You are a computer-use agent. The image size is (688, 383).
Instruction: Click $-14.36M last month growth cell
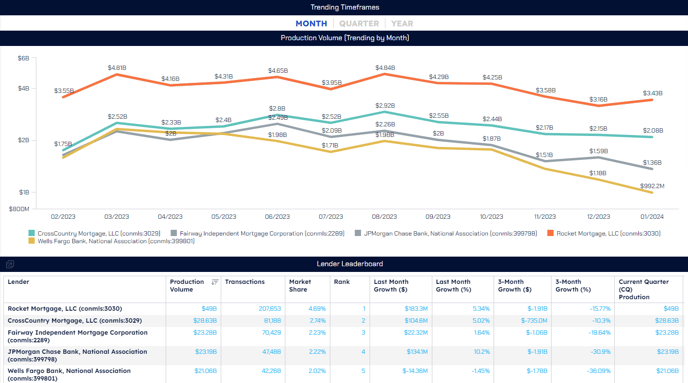[415, 371]
